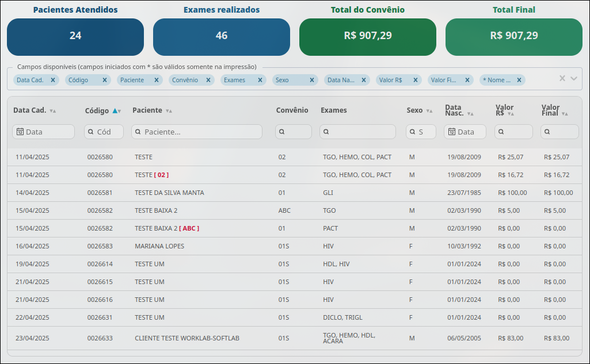Expand the available fields dropdown chevron

point(574,79)
